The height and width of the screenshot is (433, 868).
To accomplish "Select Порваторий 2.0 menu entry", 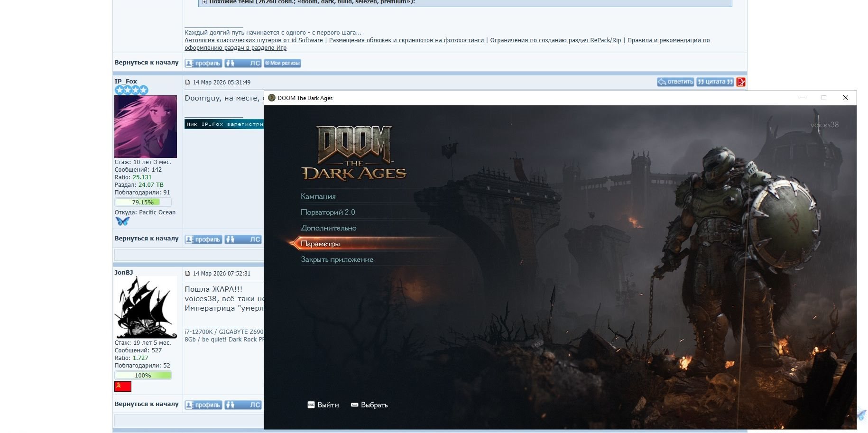I will [328, 212].
